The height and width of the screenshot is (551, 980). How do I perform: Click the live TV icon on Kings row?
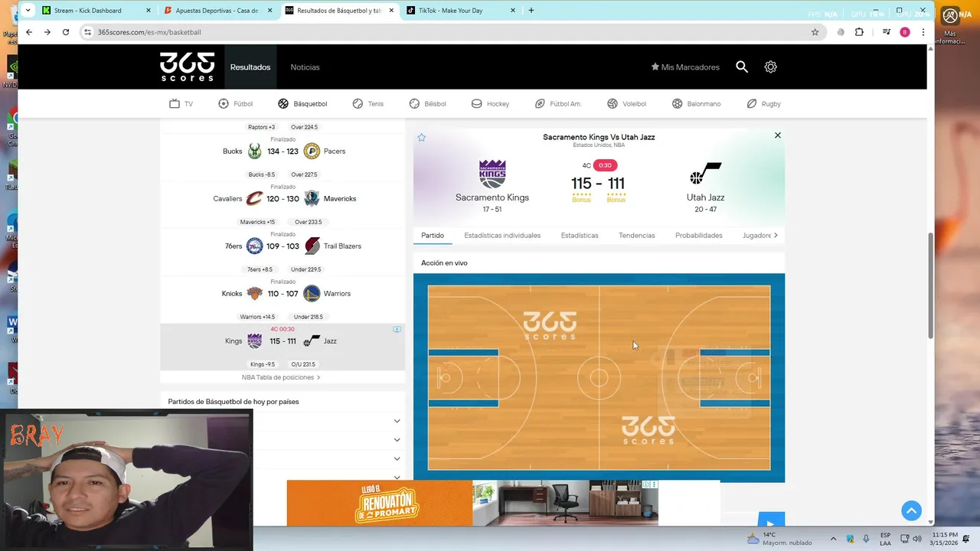click(x=397, y=329)
